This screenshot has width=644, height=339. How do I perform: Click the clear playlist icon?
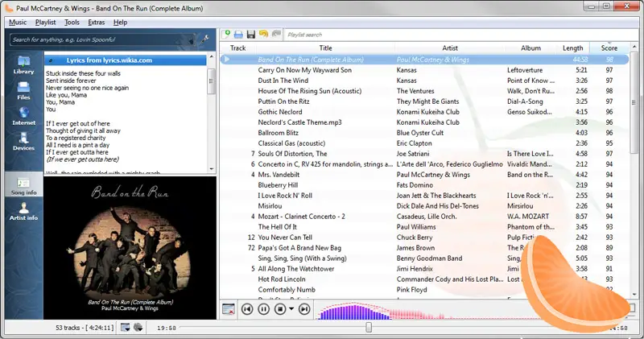(228, 309)
